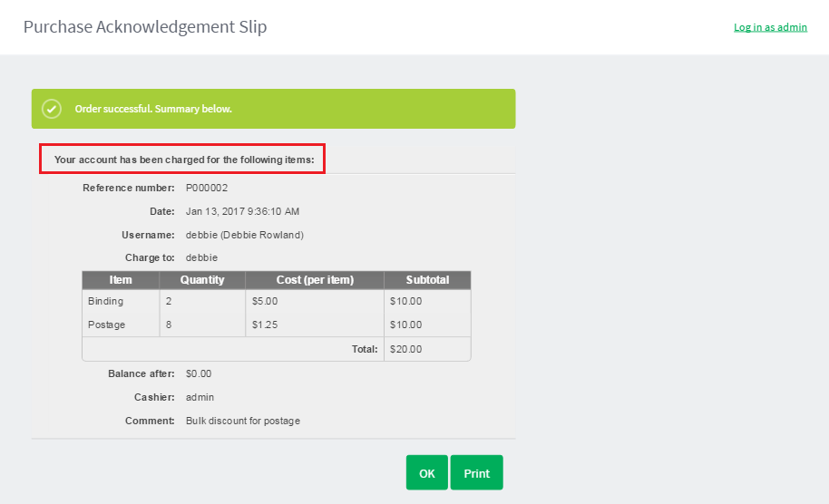This screenshot has width=829, height=504.
Task: Open the Log in as admin link
Action: click(x=770, y=27)
